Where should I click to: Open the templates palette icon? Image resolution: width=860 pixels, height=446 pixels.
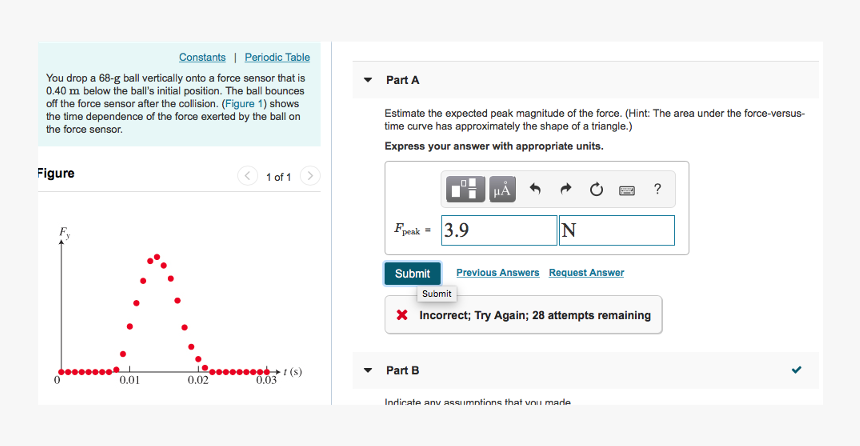(x=465, y=189)
